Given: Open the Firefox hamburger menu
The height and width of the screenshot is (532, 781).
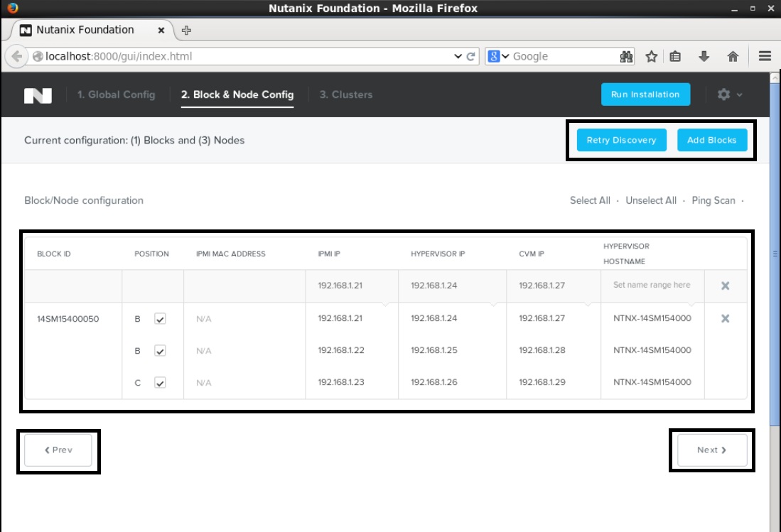Looking at the screenshot, I should pyautogui.click(x=765, y=57).
